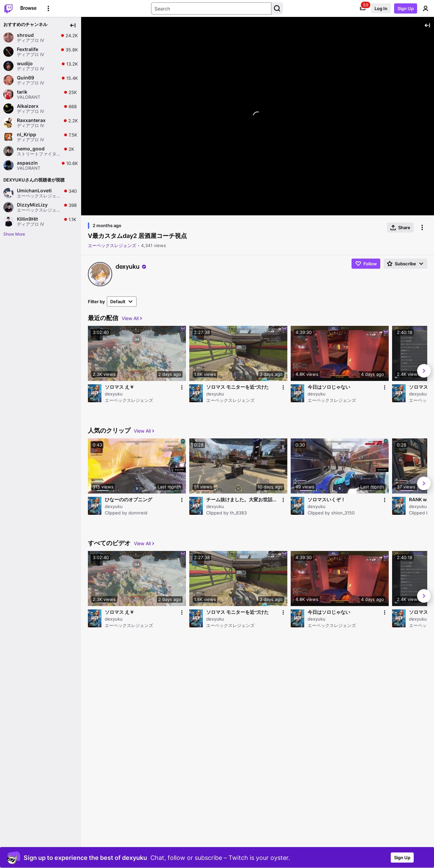
Task: Play the 0:30 clip thumbnail
Action: click(340, 466)
